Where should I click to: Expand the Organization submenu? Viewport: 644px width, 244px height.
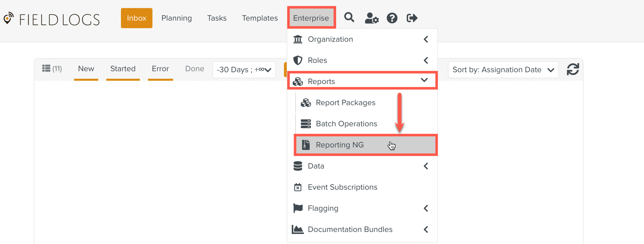(362, 39)
